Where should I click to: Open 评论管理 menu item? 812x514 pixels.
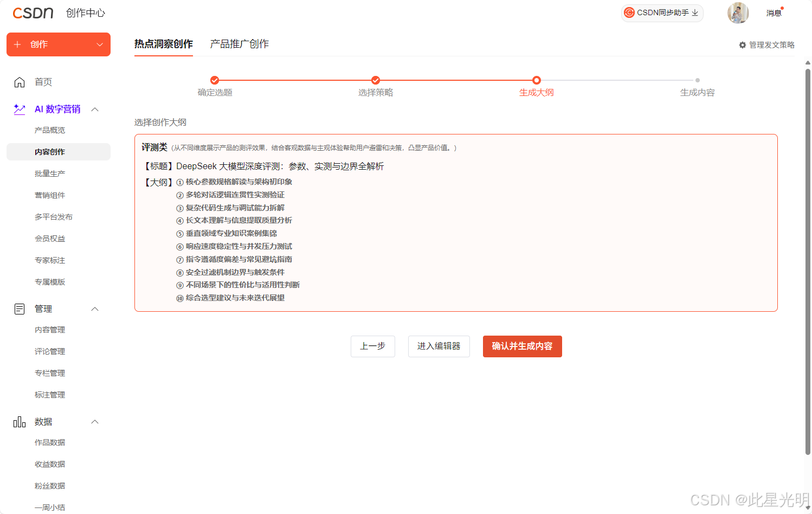pyautogui.click(x=50, y=351)
